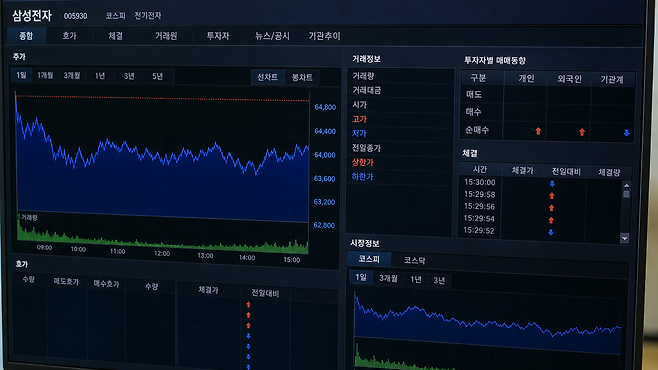Click scroll down arrow in 체결 list
658x370 pixels.
coord(624,238)
